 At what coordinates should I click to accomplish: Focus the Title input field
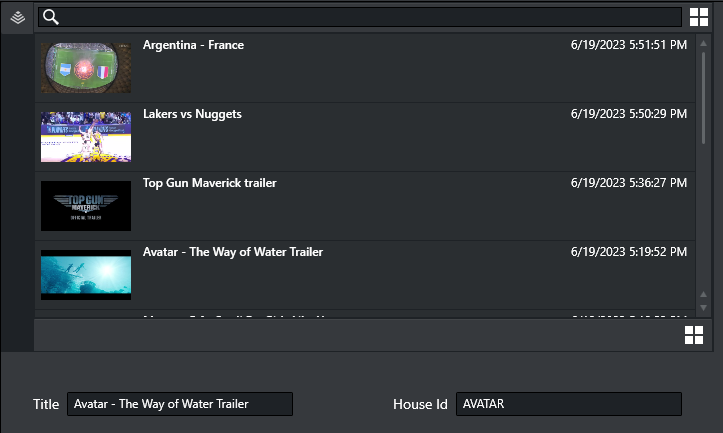(180, 404)
